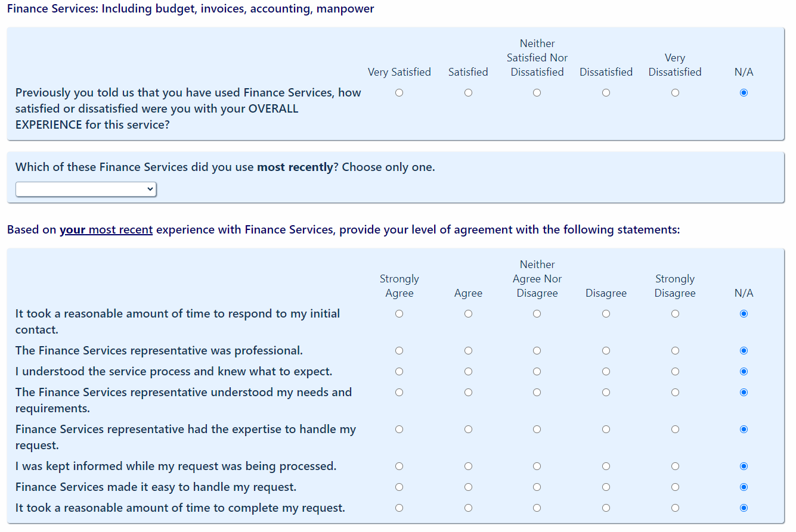
Task: Select Agree for representative had expertise
Action: [x=468, y=430]
